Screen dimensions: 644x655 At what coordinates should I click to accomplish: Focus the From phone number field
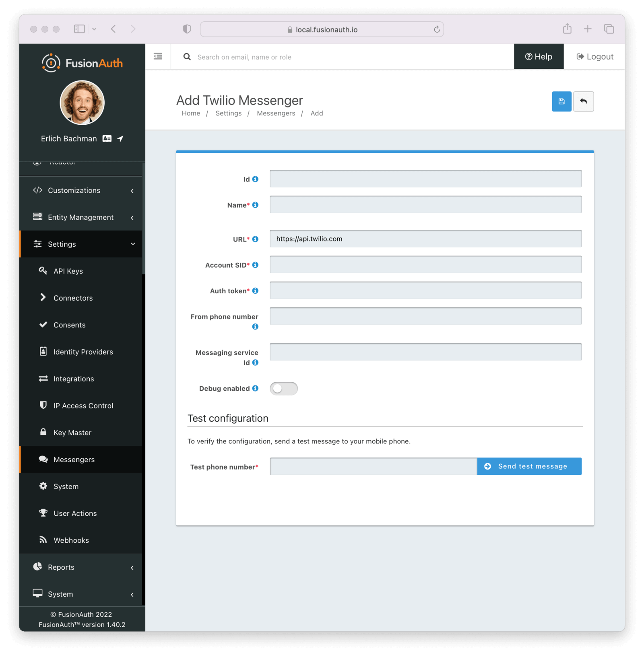point(425,316)
